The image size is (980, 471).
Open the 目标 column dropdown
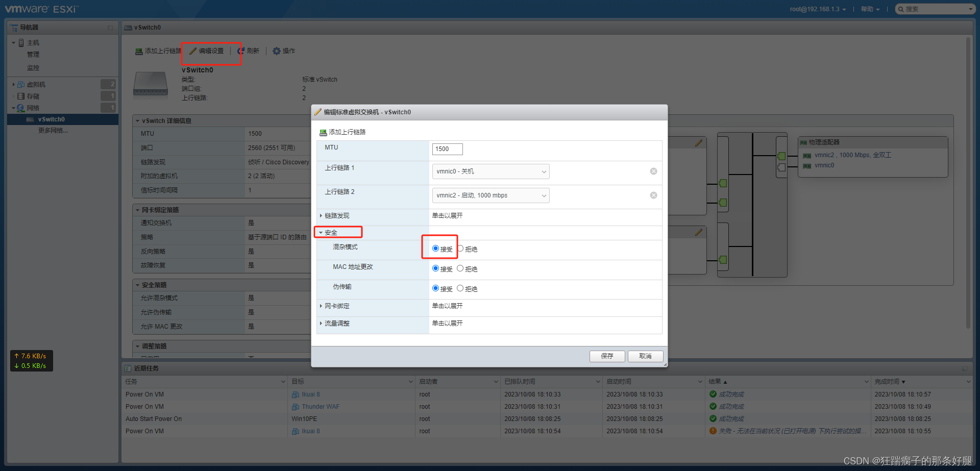tap(411, 382)
